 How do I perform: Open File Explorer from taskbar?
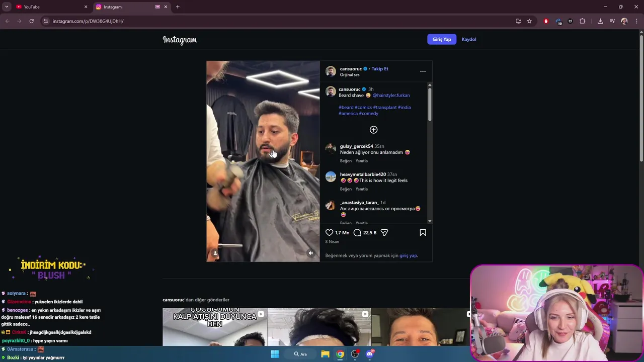click(325, 354)
